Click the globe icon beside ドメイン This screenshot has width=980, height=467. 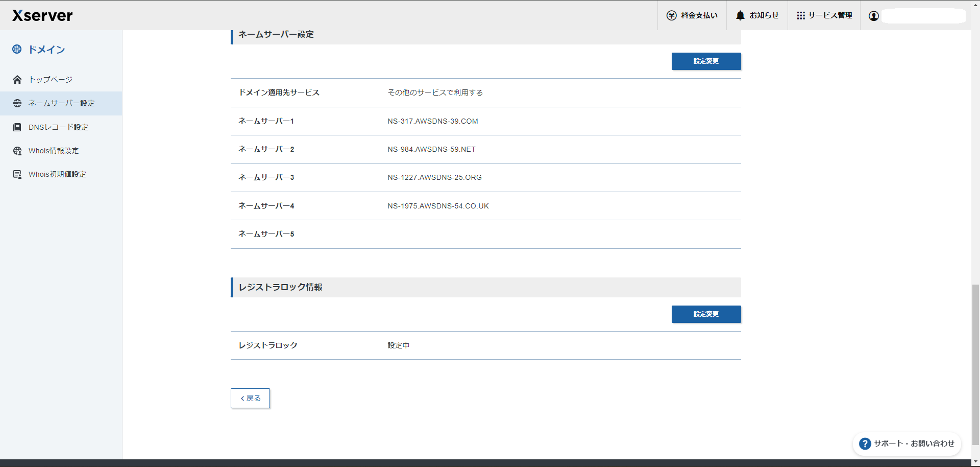[x=17, y=49]
